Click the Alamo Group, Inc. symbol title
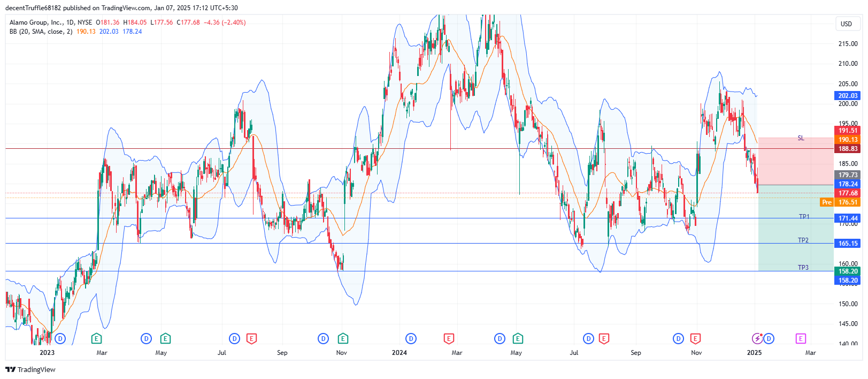Screen dimensions: 868x379 point(36,22)
